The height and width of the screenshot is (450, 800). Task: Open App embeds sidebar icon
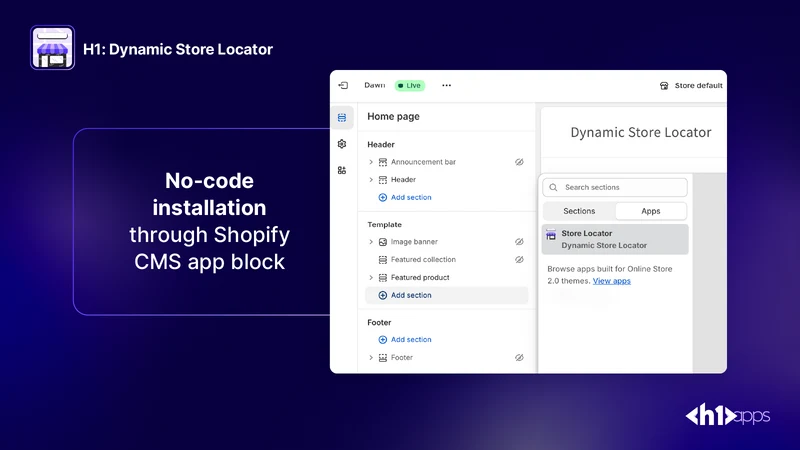pos(342,170)
